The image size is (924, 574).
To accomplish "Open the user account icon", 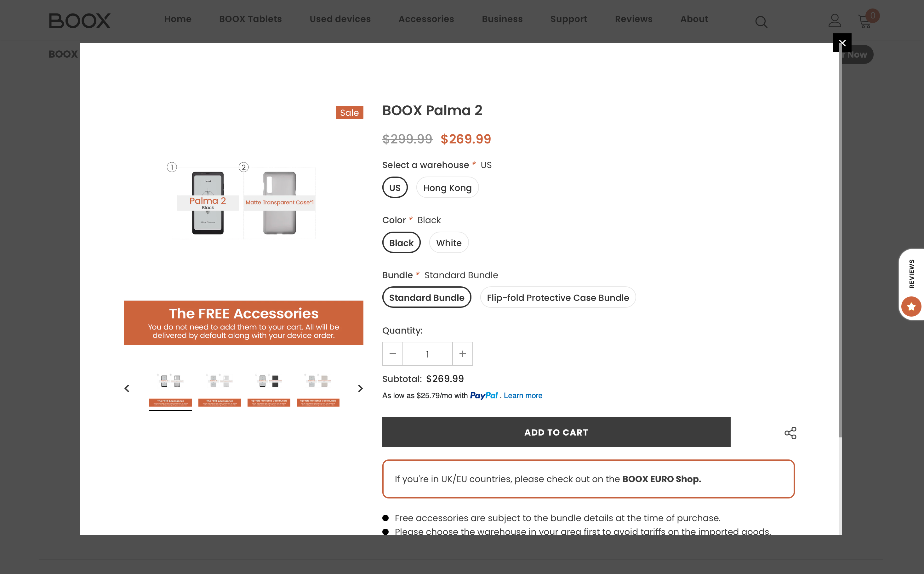I will tap(835, 20).
